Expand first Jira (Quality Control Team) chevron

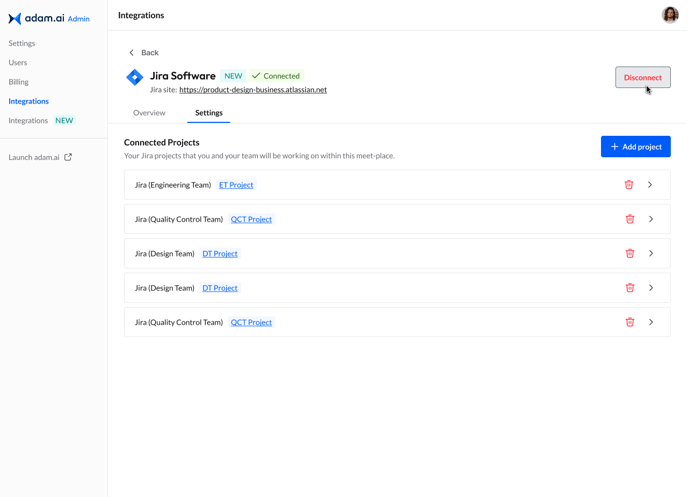[x=651, y=219]
